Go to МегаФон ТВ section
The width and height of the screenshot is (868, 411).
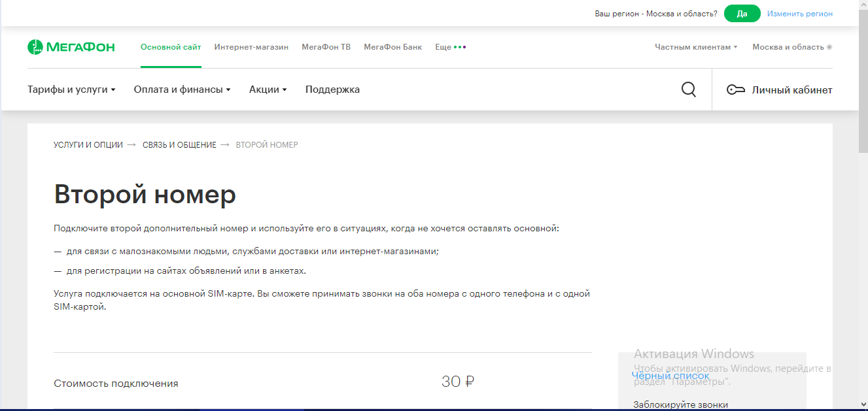point(326,47)
